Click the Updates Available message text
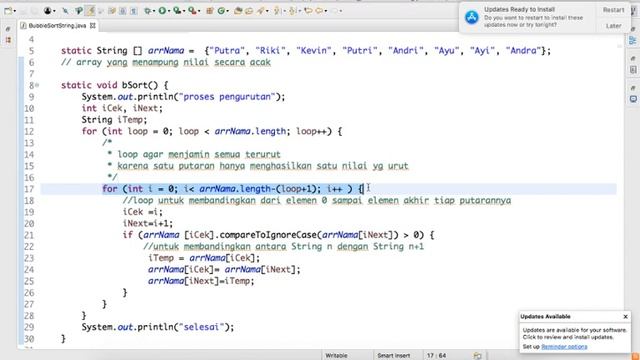640x360 pixels. pos(574,333)
